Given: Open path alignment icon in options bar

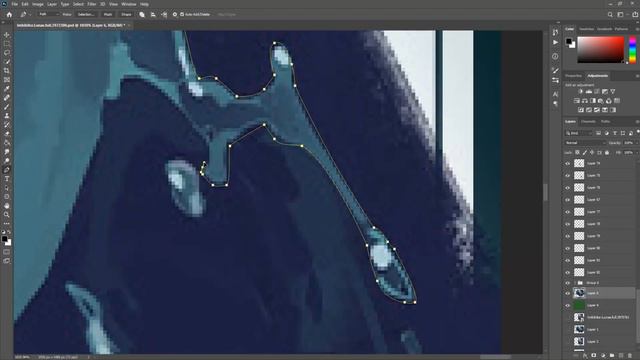Looking at the screenshot, I should (153, 15).
